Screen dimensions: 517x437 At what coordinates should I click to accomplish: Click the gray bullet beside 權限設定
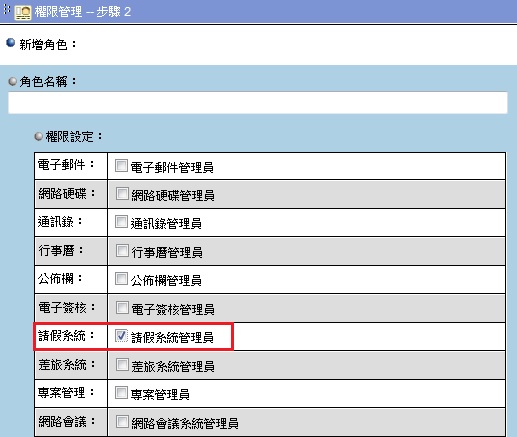[x=39, y=136]
